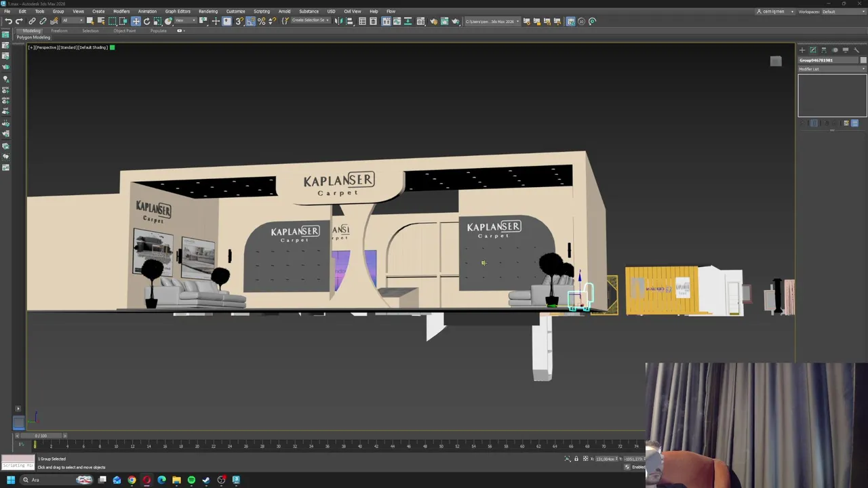
Task: Click the Select and Place tool
Action: click(168, 21)
